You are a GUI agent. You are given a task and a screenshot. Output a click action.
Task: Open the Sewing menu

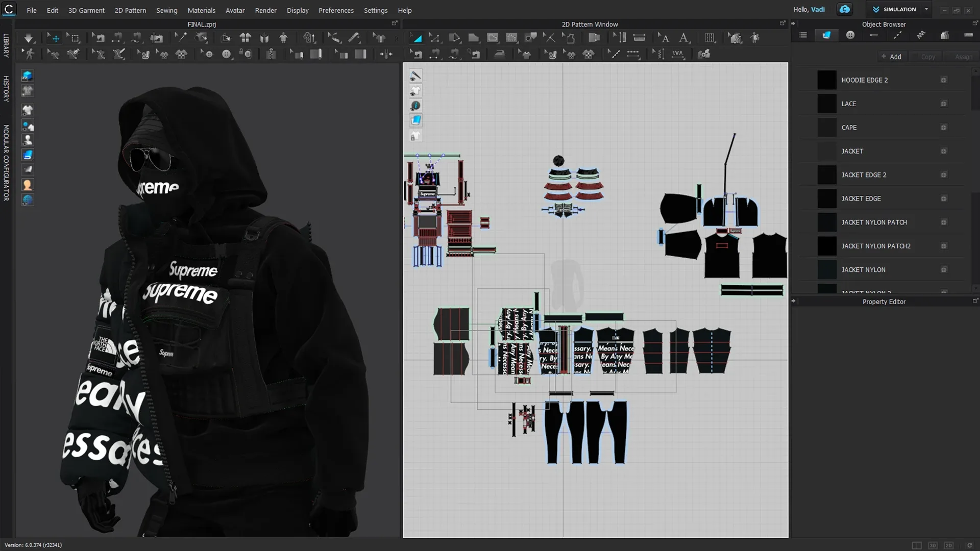tap(166, 10)
